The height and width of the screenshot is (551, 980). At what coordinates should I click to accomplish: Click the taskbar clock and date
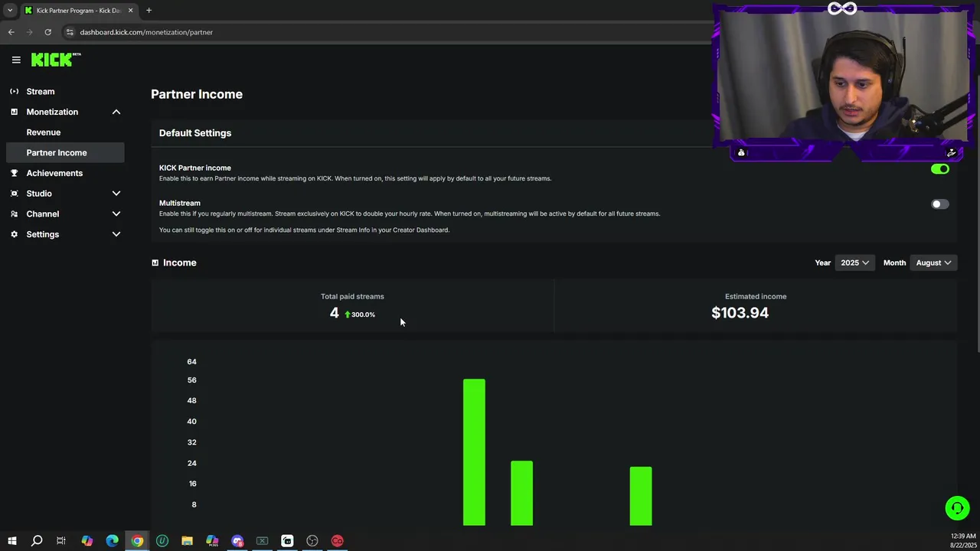(962, 541)
